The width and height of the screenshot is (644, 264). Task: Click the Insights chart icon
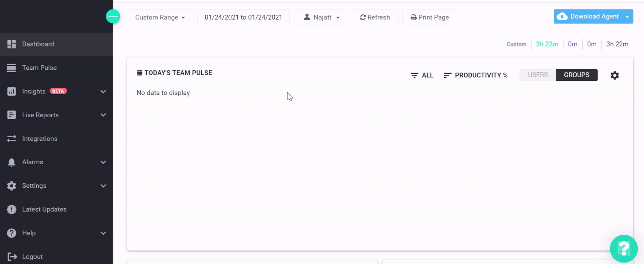[12, 91]
